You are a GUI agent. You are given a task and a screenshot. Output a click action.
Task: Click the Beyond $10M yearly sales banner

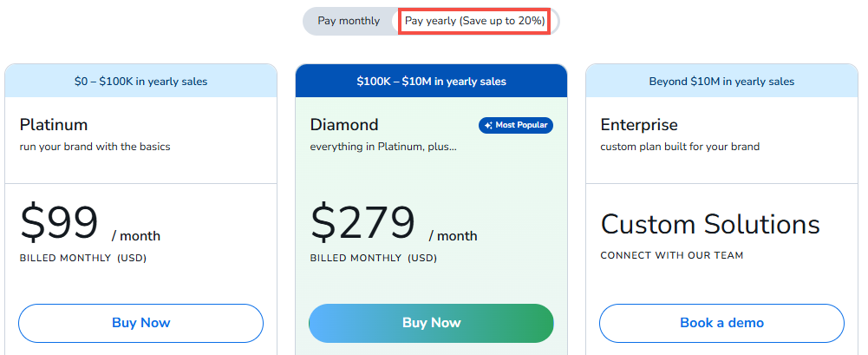(x=721, y=82)
